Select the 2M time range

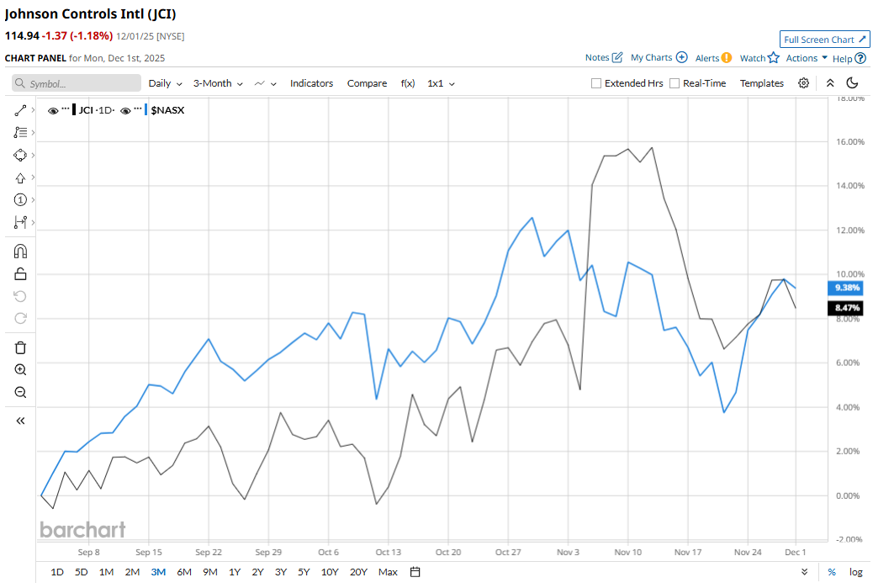coord(132,572)
